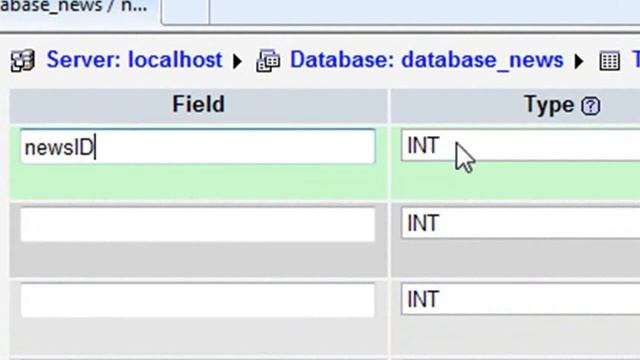This screenshot has width=640, height=360.
Task: Focus the Field input containing newsID
Action: coord(198,147)
